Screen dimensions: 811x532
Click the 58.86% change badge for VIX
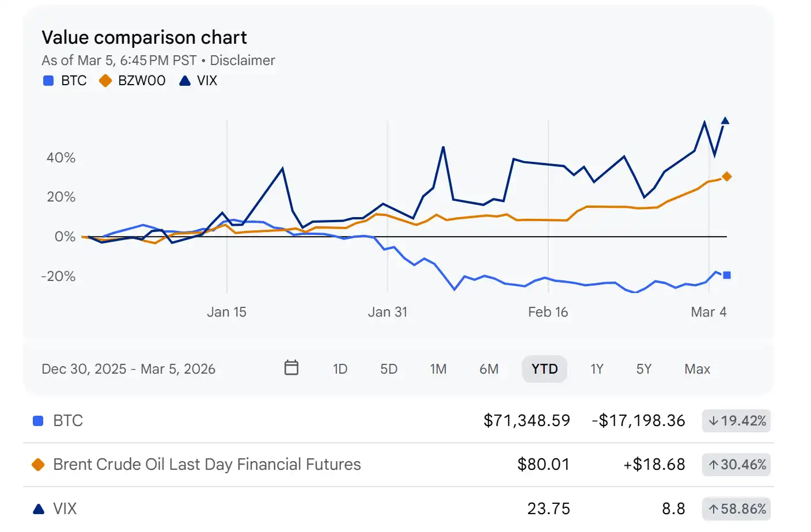tap(736, 508)
